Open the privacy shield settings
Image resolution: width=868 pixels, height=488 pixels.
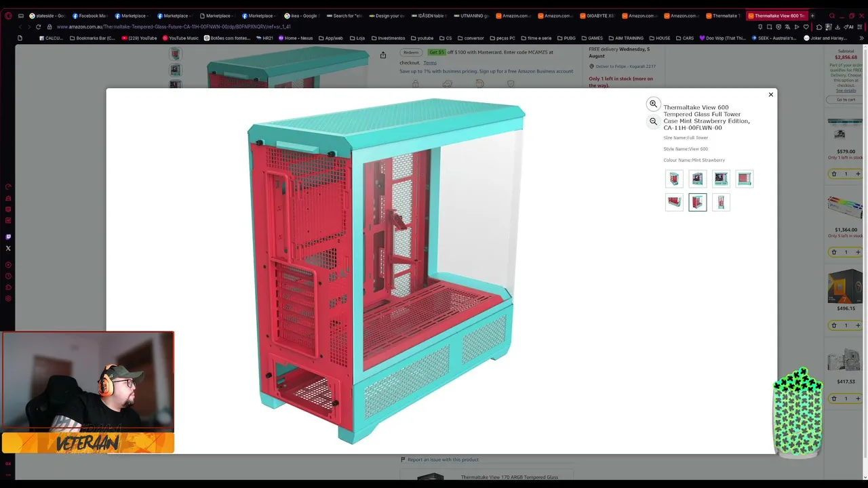[x=778, y=27]
